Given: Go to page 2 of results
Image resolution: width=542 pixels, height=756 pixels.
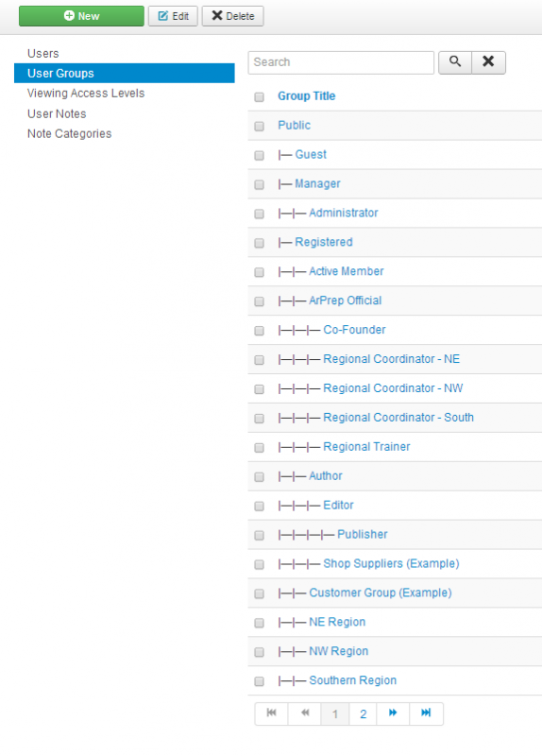Looking at the screenshot, I should coord(364,713).
